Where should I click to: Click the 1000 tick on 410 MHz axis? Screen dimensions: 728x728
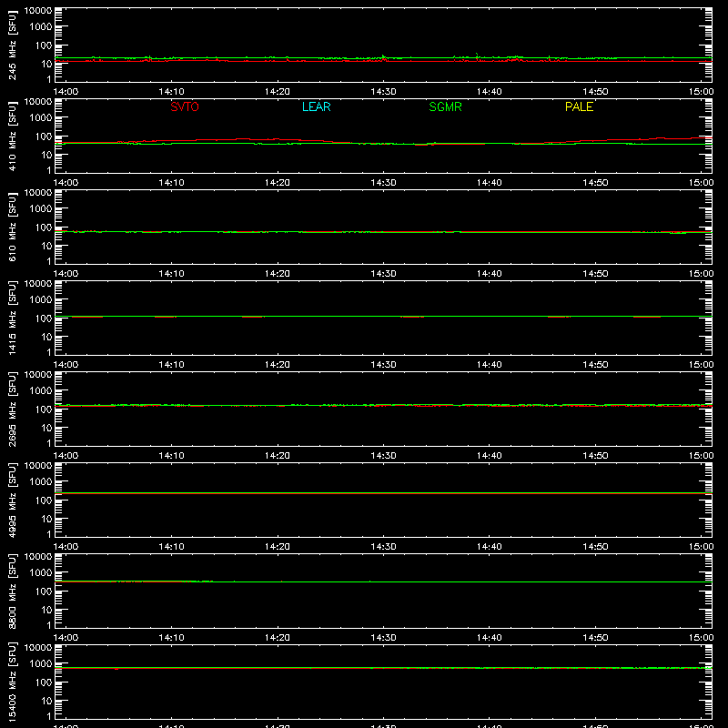tap(41, 118)
